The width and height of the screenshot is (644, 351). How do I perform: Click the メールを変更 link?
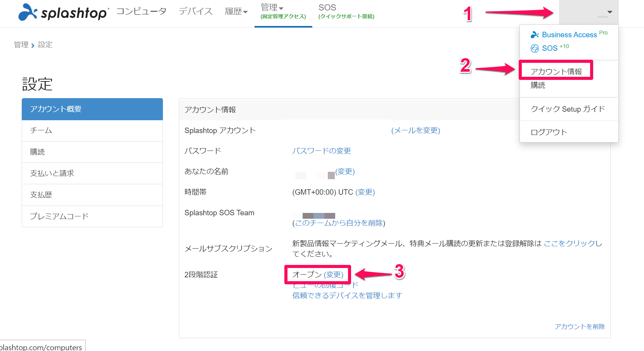(x=415, y=130)
